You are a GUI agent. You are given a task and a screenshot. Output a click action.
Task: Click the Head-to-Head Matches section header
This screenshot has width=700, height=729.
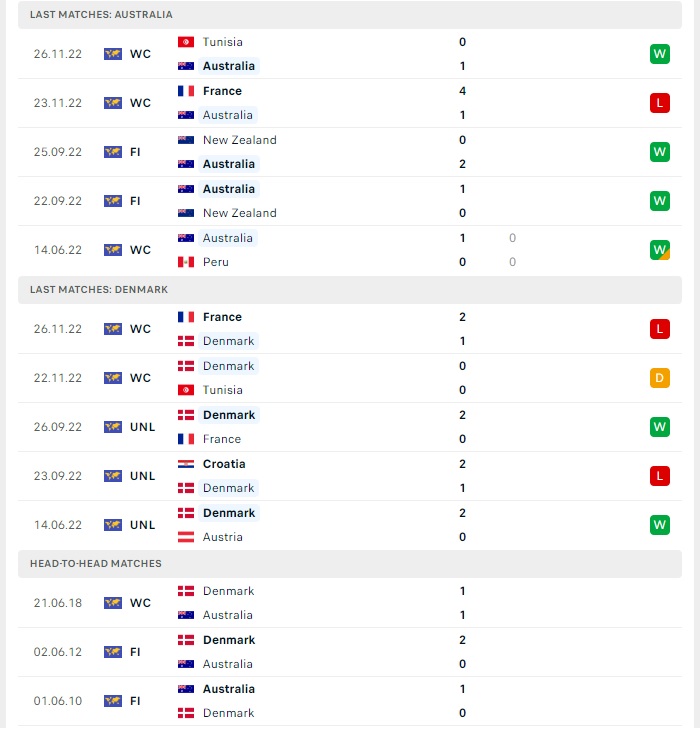(350, 564)
